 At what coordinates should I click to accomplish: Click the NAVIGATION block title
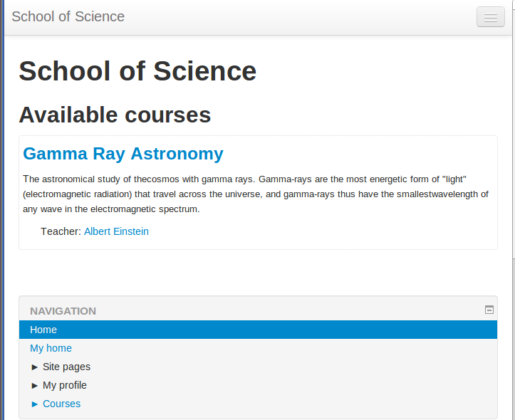coord(63,311)
